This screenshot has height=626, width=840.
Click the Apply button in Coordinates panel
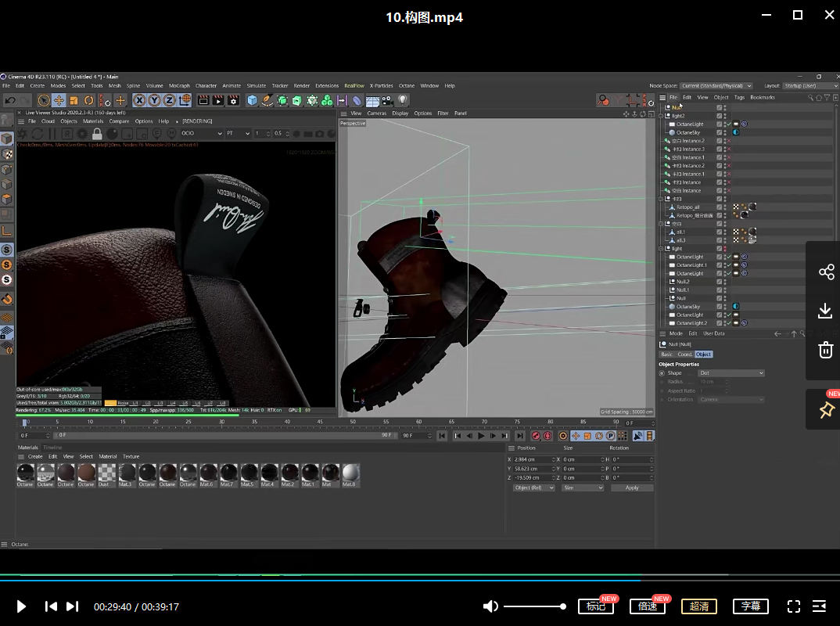coord(632,487)
